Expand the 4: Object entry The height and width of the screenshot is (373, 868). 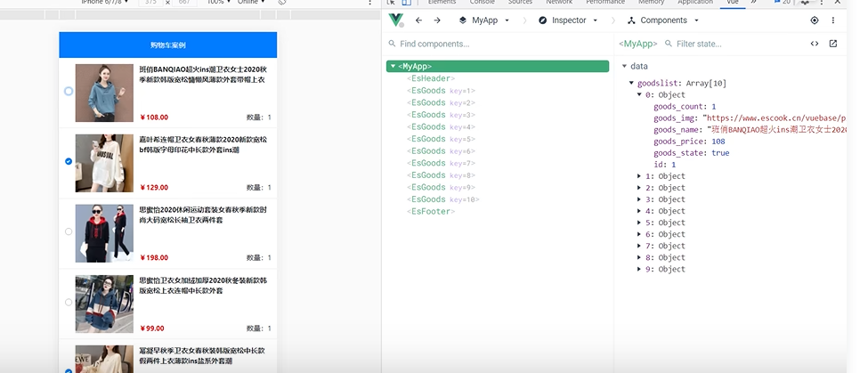point(640,211)
